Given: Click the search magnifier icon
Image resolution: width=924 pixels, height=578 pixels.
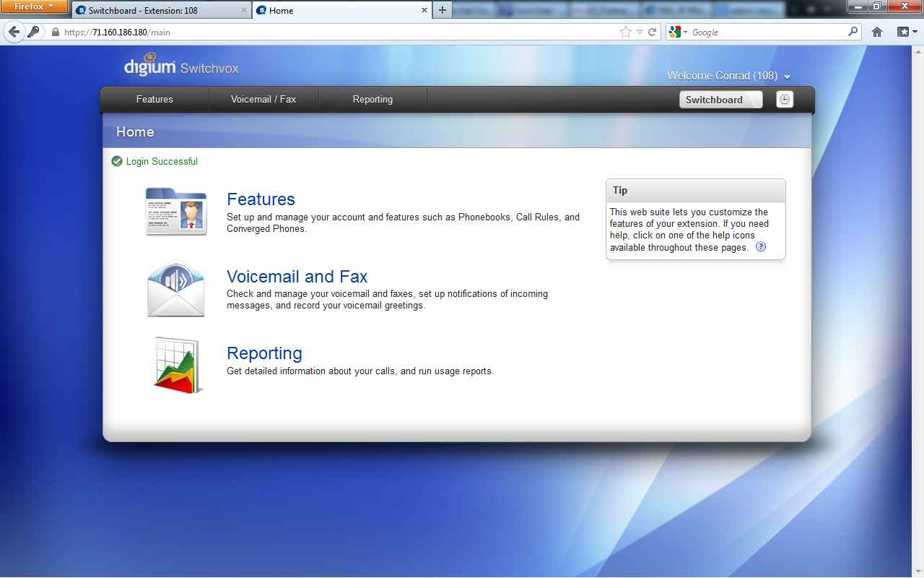Looking at the screenshot, I should point(853,32).
